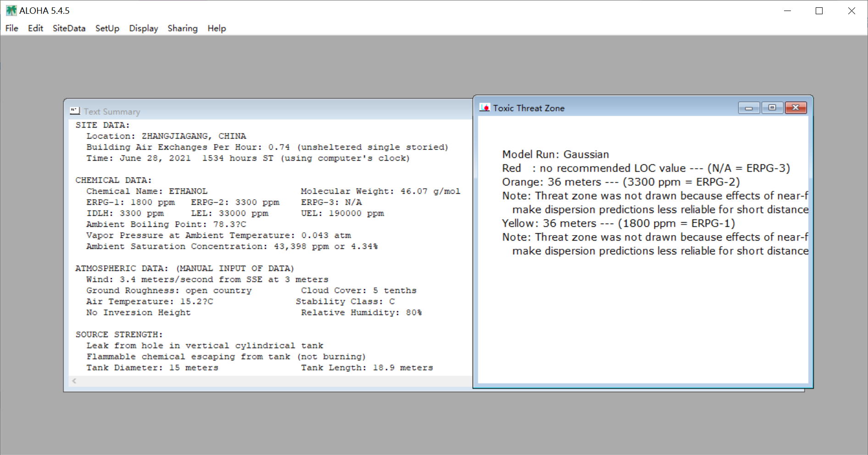Image resolution: width=868 pixels, height=455 pixels.
Task: Click the 'No Inversion Height' text
Action: point(139,312)
